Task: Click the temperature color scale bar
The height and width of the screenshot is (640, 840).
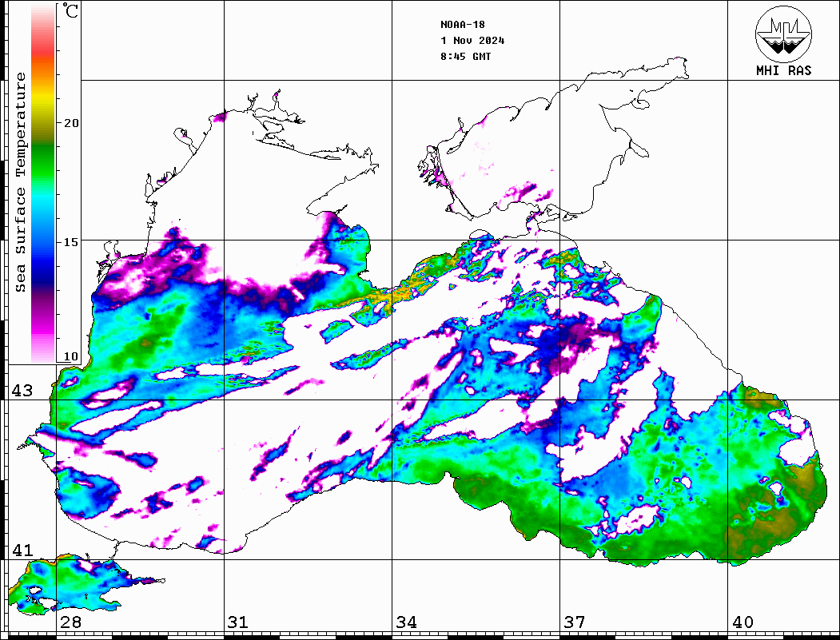Action: (43, 184)
